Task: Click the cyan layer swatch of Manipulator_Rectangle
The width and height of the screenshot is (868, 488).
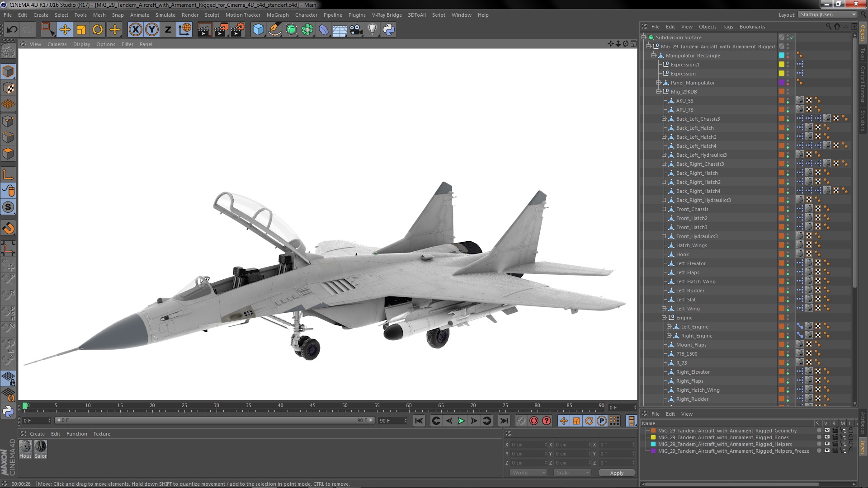Action: click(781, 56)
